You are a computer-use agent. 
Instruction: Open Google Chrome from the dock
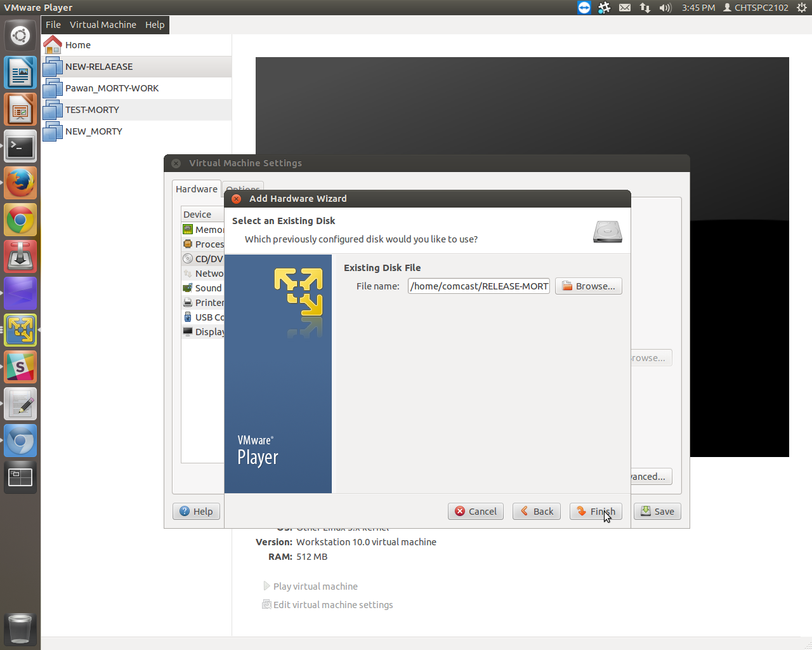(x=20, y=220)
